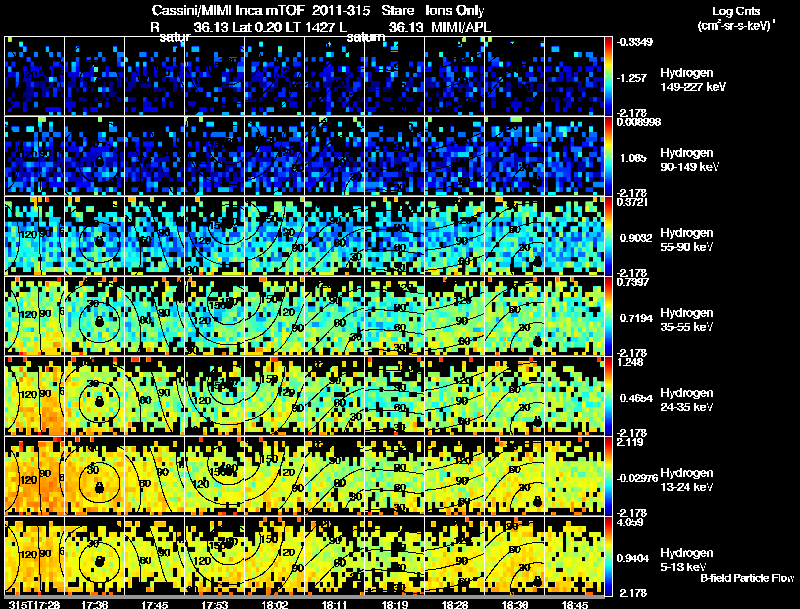The image size is (800, 609).
Task: Select the 'Stare' word in the title
Action: click(397, 10)
